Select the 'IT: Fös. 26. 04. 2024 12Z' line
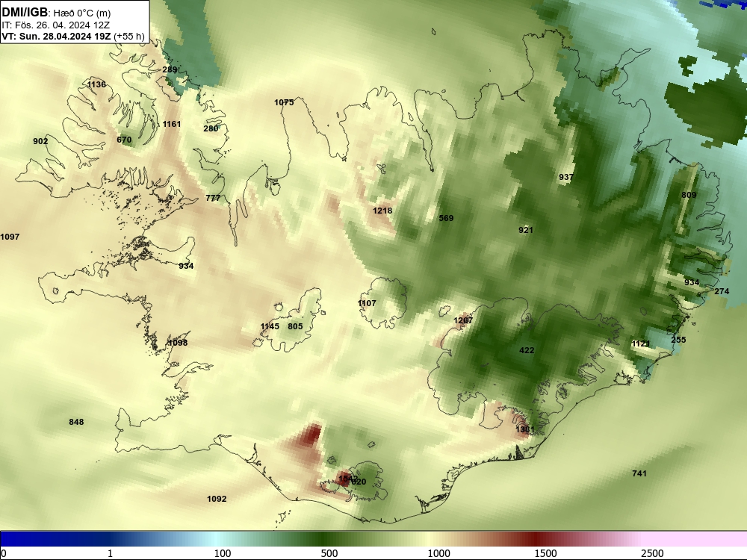The height and width of the screenshot is (560, 747). point(55,25)
